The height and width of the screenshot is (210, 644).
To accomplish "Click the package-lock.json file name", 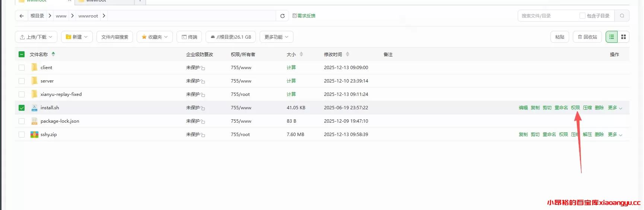I will 60,121.
